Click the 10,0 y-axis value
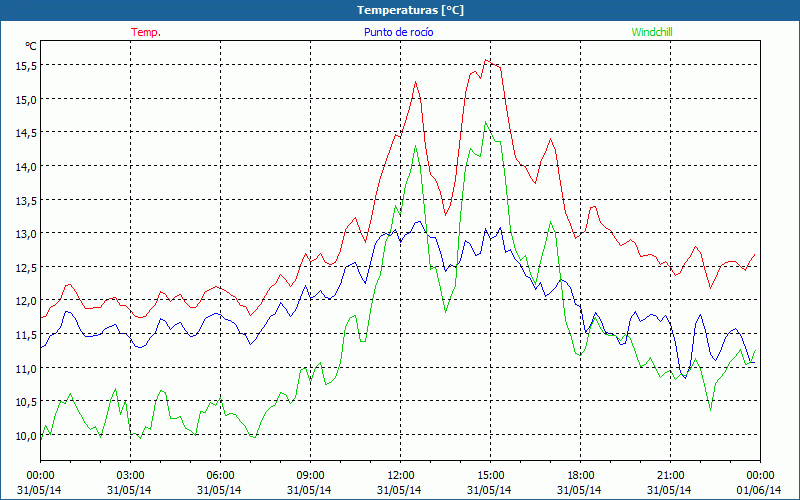The height and width of the screenshot is (500, 800). click(27, 436)
